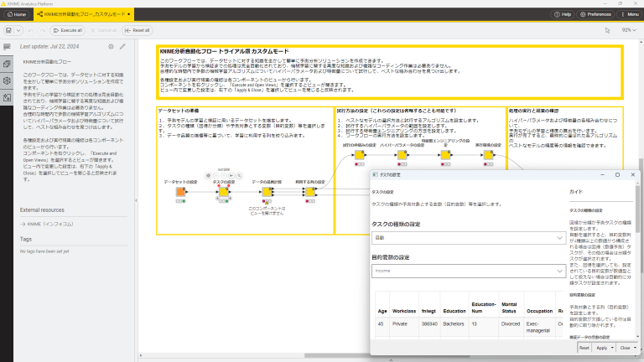This screenshot has width=644, height=362.
Task: Redo the last action
Action: (x=42, y=30)
